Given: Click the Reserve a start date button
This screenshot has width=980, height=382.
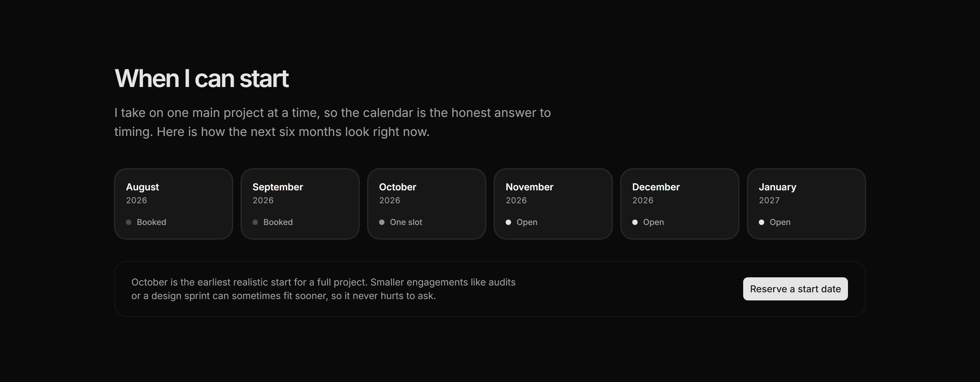Looking at the screenshot, I should click(x=795, y=289).
